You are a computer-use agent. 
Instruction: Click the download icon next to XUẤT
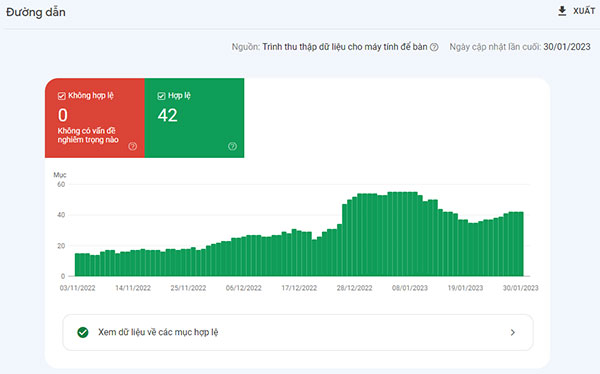(562, 11)
